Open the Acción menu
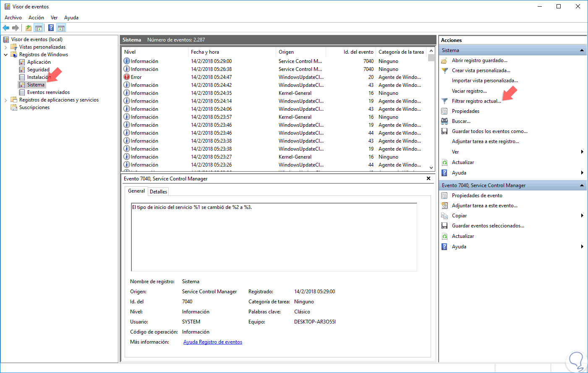Screen dimensions: 588x373 36,18
